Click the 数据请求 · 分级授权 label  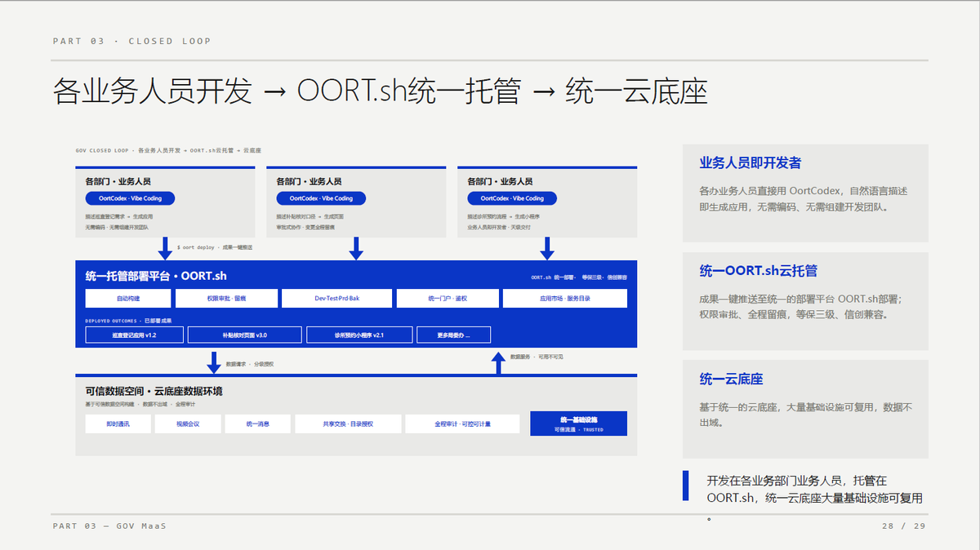(x=250, y=364)
